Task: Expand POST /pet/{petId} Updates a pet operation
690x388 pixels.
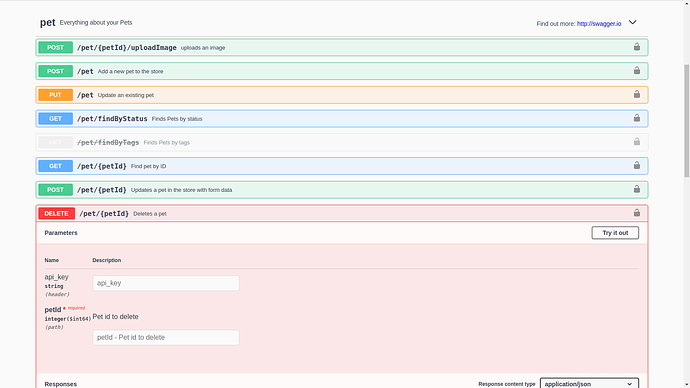Action: [x=341, y=190]
